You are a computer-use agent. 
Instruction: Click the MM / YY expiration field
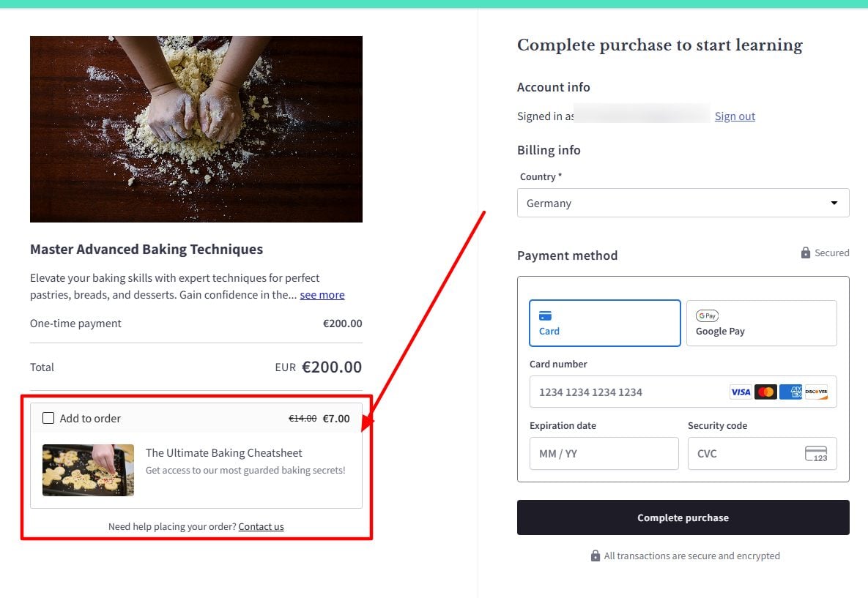coord(604,454)
